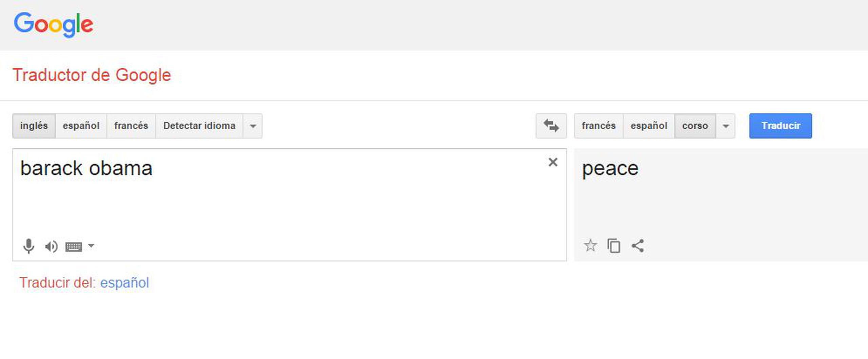Activate voice input with the microphone icon
The width and height of the screenshot is (868, 359).
coord(28,246)
